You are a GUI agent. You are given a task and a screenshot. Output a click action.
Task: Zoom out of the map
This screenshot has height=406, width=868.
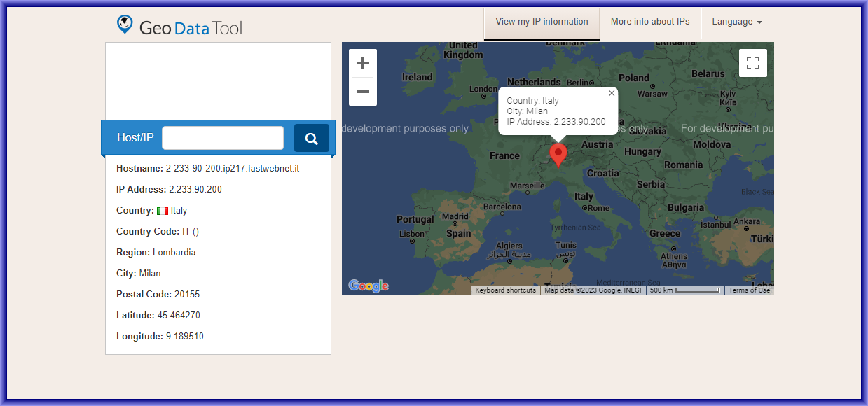(363, 92)
